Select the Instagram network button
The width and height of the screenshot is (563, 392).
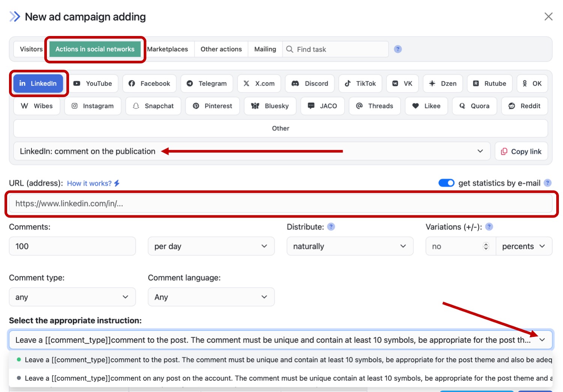(92, 106)
